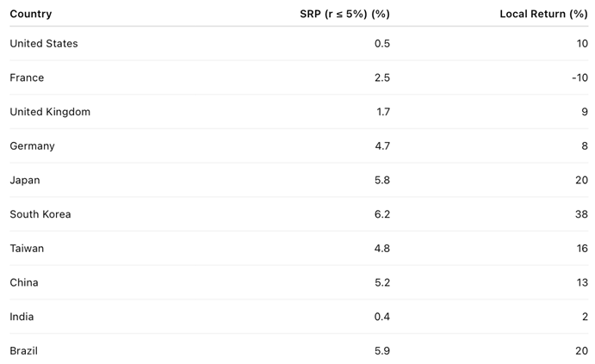
Task: Select India's SRP value 0.4
Action: [x=381, y=317]
